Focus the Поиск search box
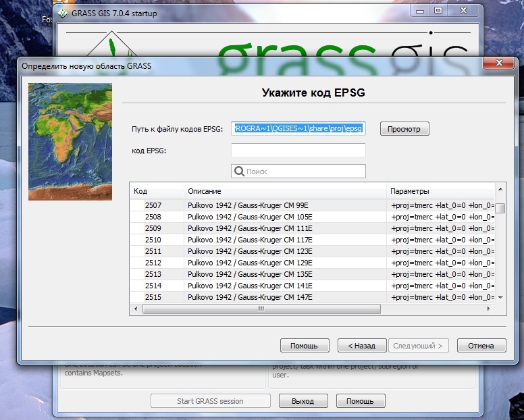Screen dimensions: 524x420 click(x=304, y=172)
